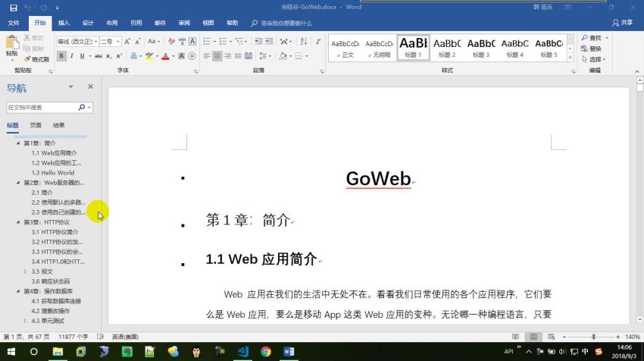
Task: Align text right
Action: click(228, 56)
